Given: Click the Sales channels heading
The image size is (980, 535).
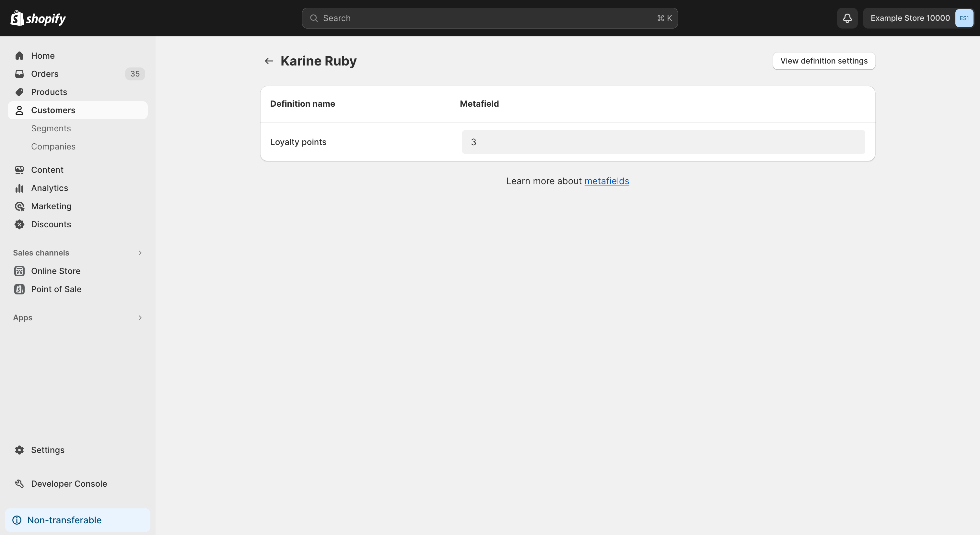Looking at the screenshot, I should click(41, 253).
